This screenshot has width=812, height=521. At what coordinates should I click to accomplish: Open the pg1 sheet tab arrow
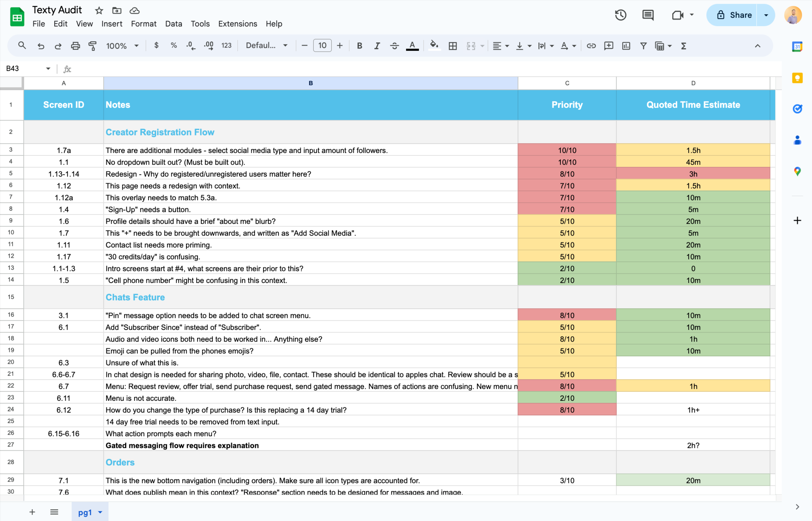pyautogui.click(x=100, y=512)
